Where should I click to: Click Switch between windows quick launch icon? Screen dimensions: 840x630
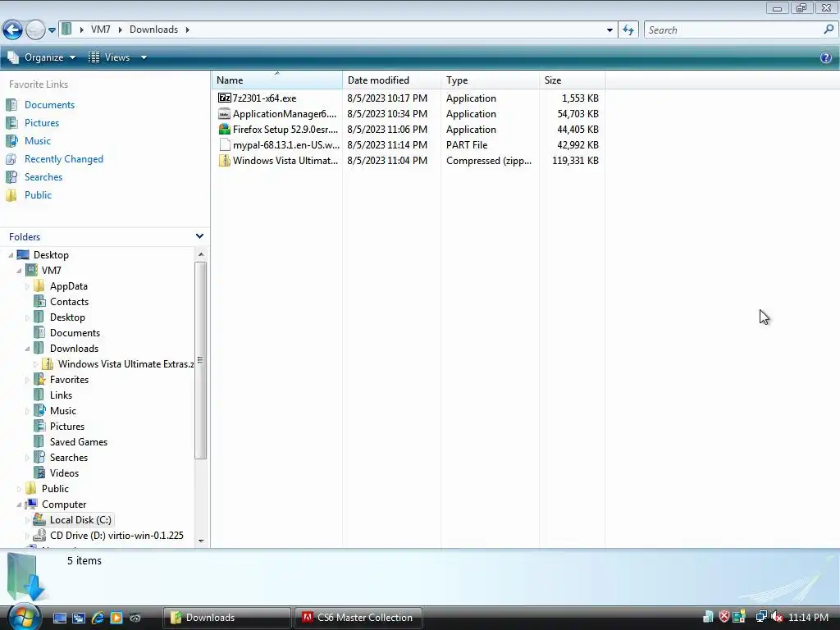[x=78, y=618]
